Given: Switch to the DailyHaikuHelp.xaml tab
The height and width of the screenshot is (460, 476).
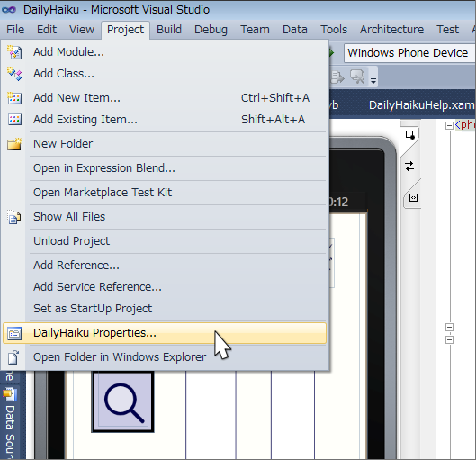Looking at the screenshot, I should coord(421,105).
